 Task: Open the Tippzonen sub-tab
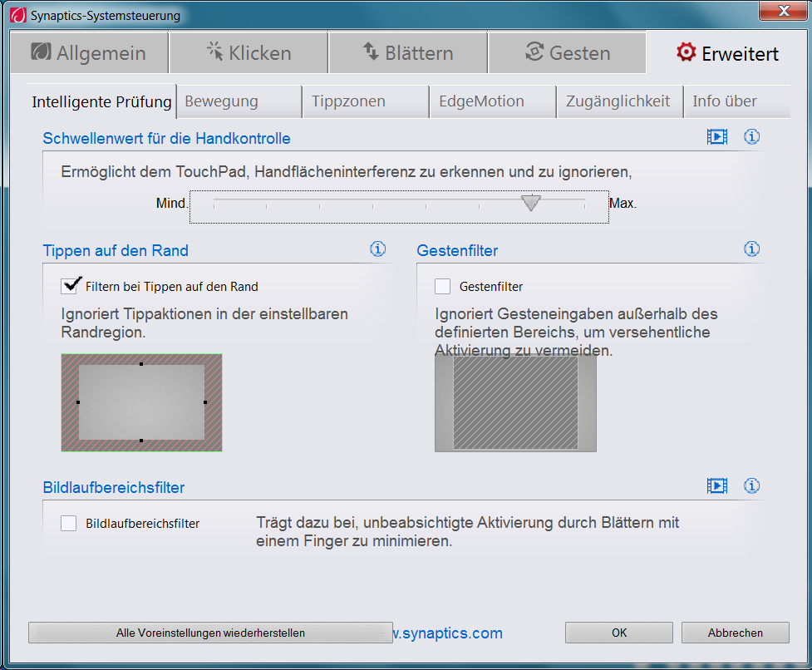point(366,101)
